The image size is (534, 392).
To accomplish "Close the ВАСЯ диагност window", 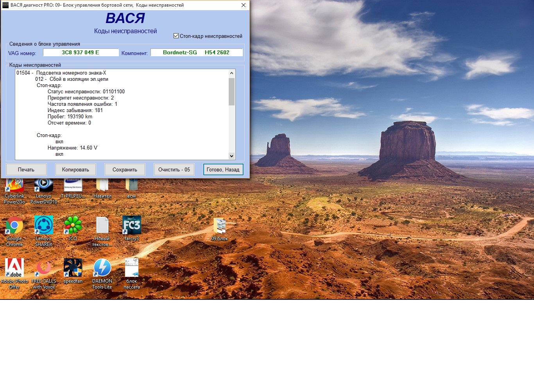I will tap(243, 5).
